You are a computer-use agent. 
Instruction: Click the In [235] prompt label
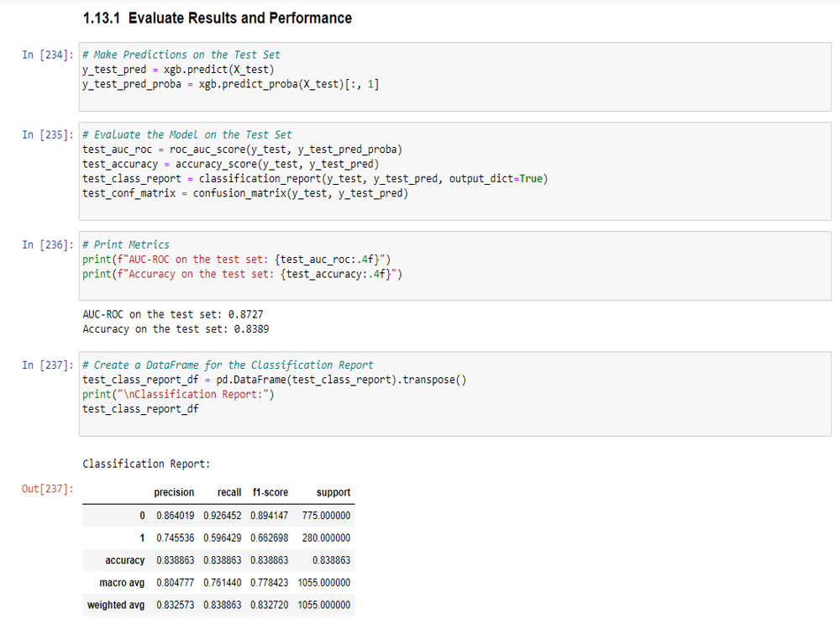[47, 134]
